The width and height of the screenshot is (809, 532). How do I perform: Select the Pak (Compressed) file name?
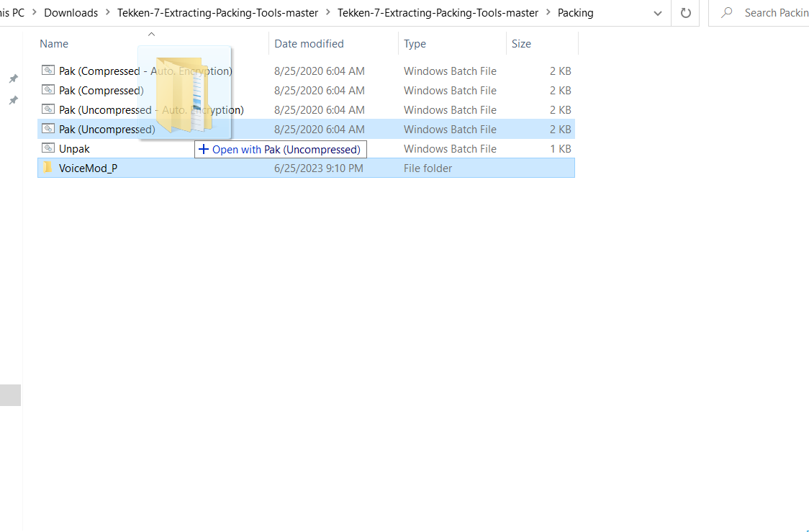tap(101, 90)
